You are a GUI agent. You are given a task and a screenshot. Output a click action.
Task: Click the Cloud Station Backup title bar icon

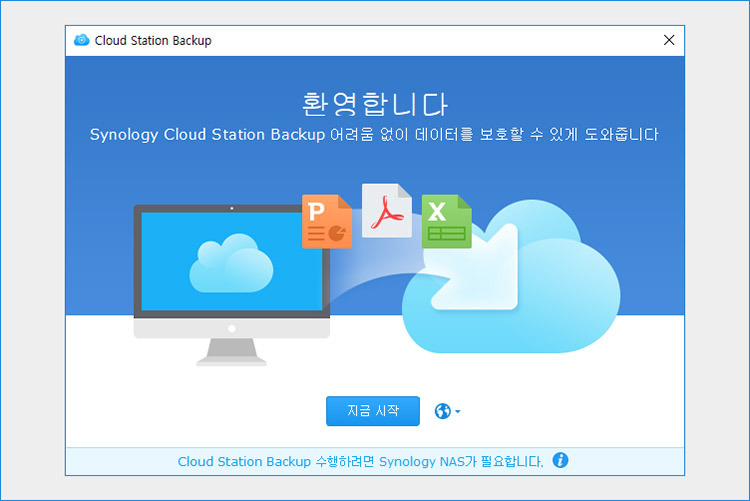pos(82,40)
